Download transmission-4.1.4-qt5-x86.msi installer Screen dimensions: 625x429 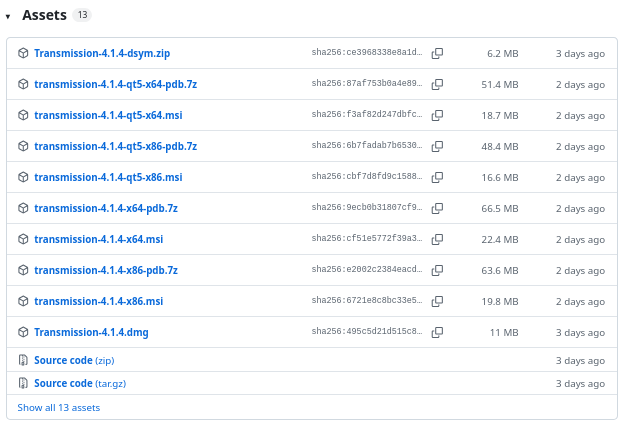click(108, 177)
